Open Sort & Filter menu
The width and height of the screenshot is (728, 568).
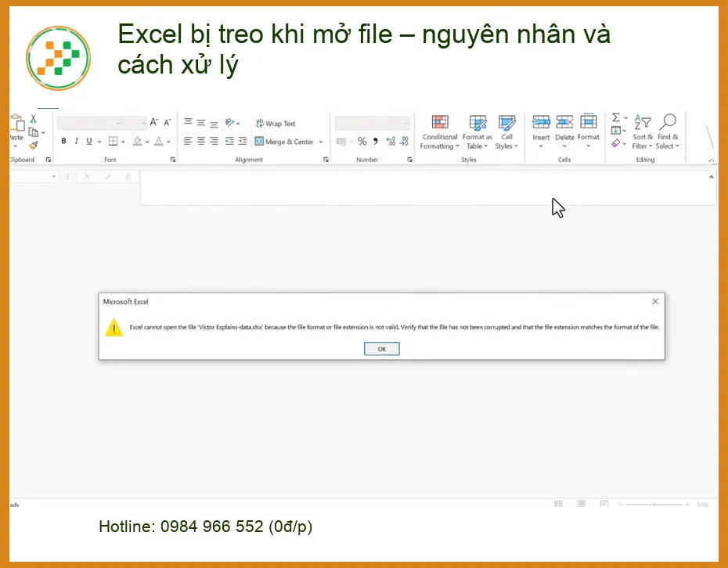[x=643, y=132]
